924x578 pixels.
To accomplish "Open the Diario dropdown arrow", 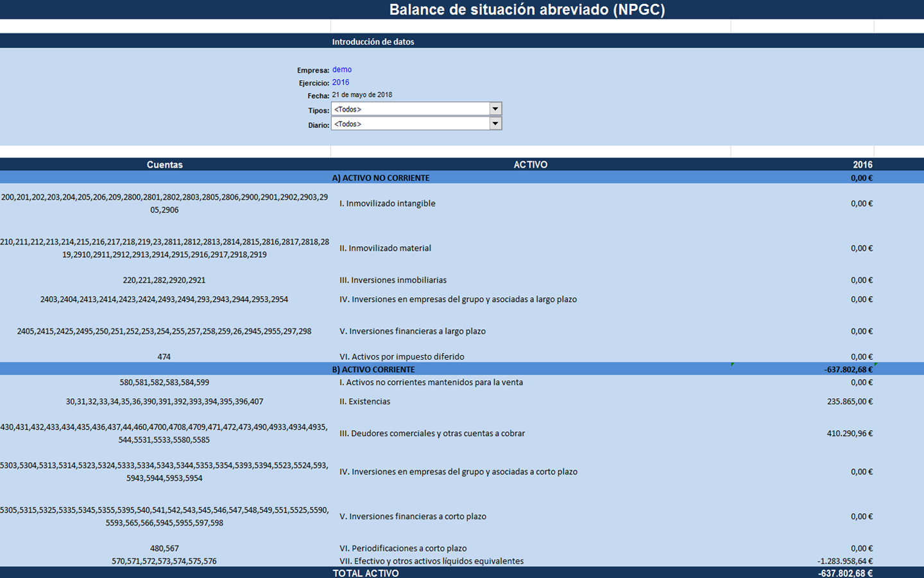I will pyautogui.click(x=495, y=124).
